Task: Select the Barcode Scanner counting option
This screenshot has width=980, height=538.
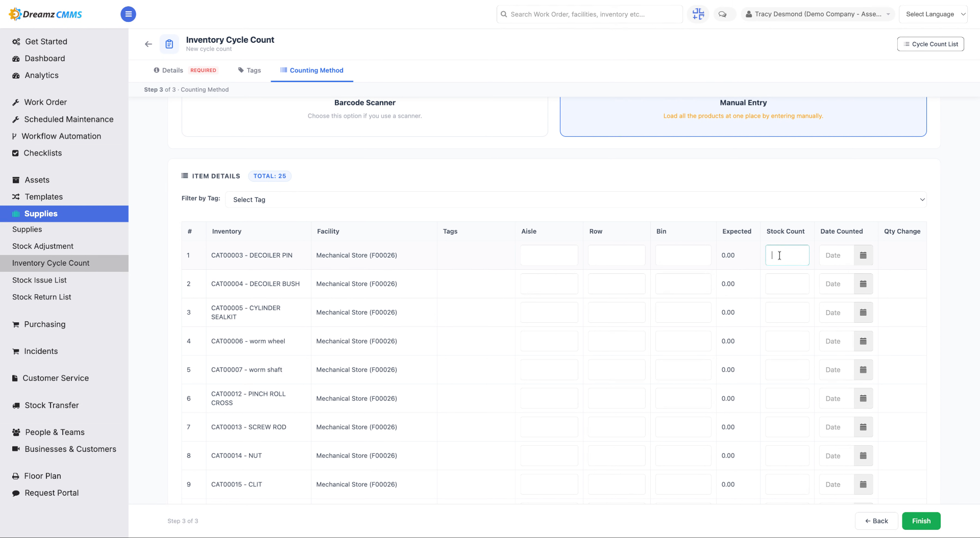Action: click(x=364, y=116)
